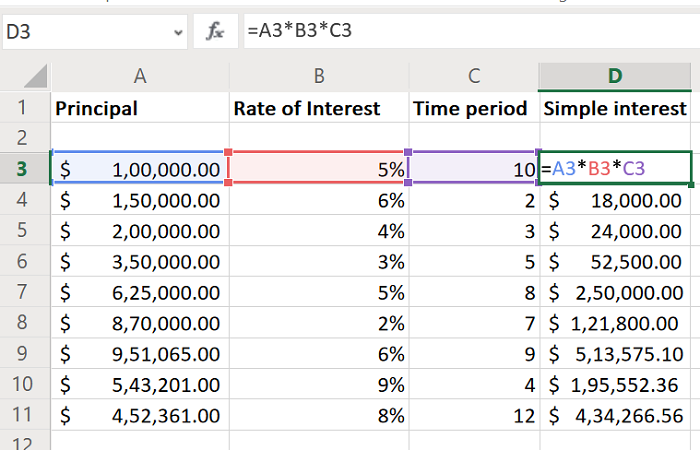
Task: Click the Simple interest header cell
Action: point(615,108)
